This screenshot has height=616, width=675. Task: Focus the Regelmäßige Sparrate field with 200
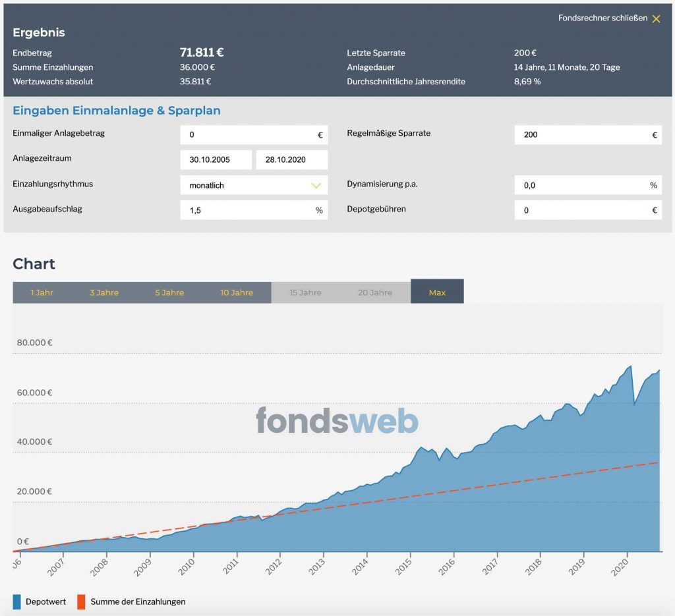[588, 134]
